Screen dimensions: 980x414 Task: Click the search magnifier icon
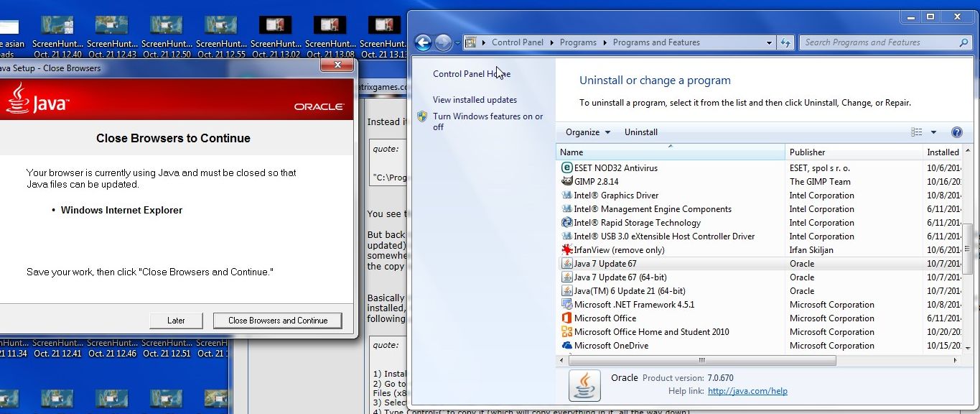[x=964, y=42]
